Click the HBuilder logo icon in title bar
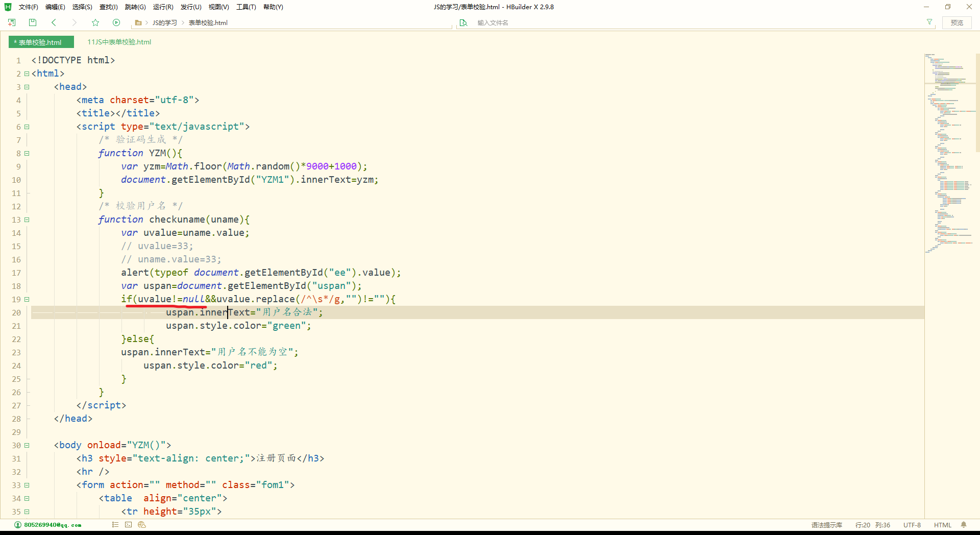Screen dimensions: 980x535 (x=8, y=7)
